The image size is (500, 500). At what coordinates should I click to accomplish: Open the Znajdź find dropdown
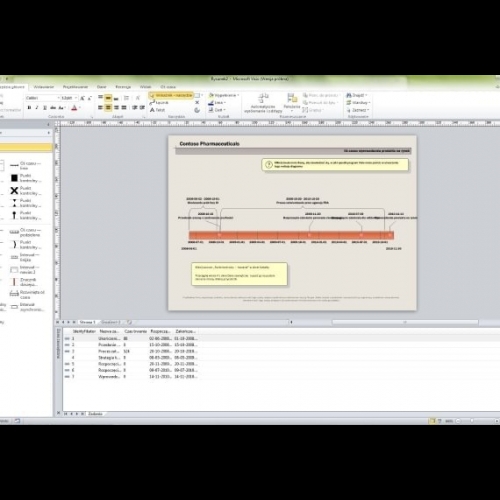point(357,95)
